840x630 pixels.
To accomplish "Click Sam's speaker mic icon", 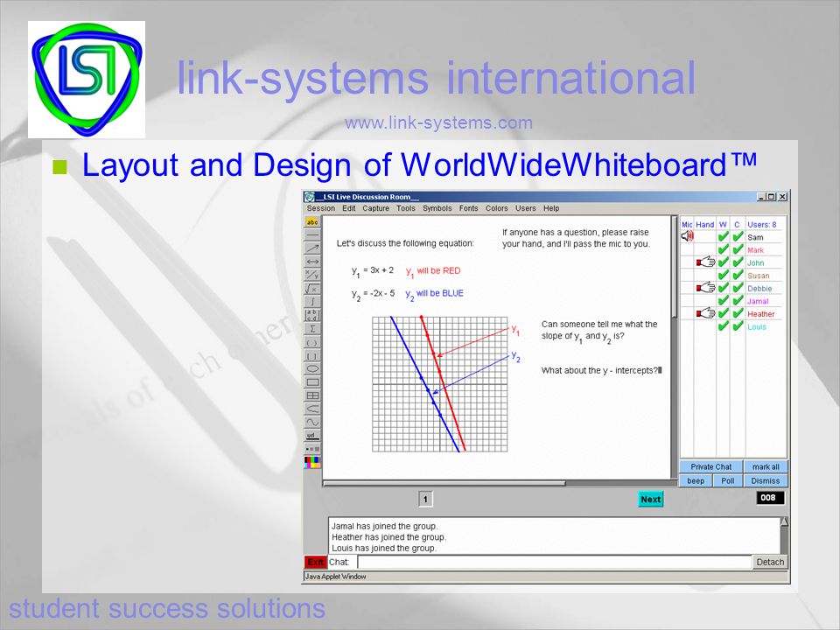I will 688,236.
